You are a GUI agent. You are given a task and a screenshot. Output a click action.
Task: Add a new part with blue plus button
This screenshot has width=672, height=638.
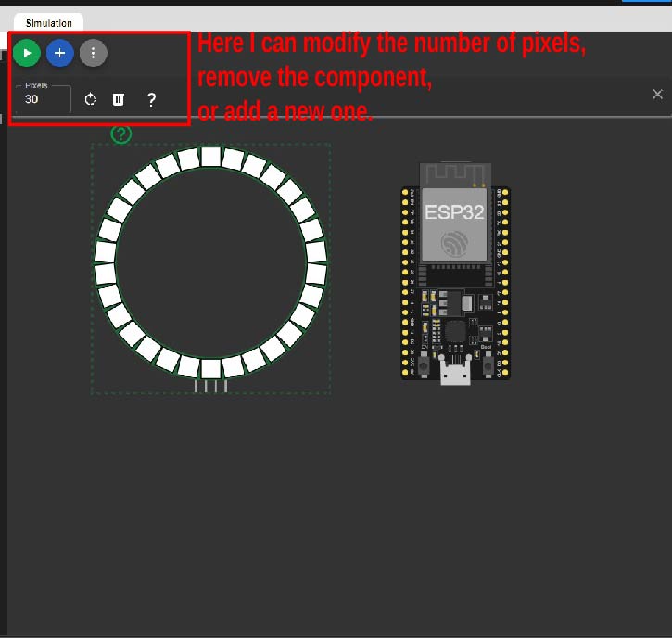click(x=60, y=53)
